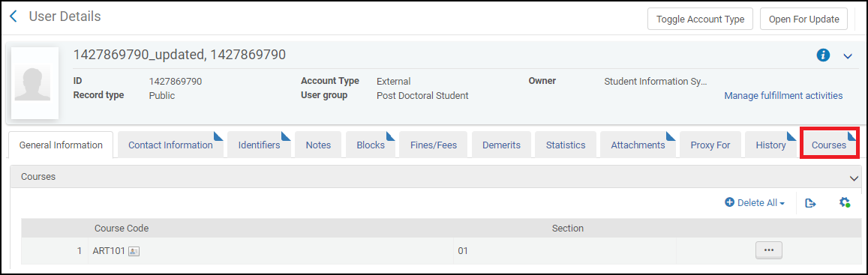868x275 pixels.
Task: Click the User Details page title
Action: [x=65, y=16]
